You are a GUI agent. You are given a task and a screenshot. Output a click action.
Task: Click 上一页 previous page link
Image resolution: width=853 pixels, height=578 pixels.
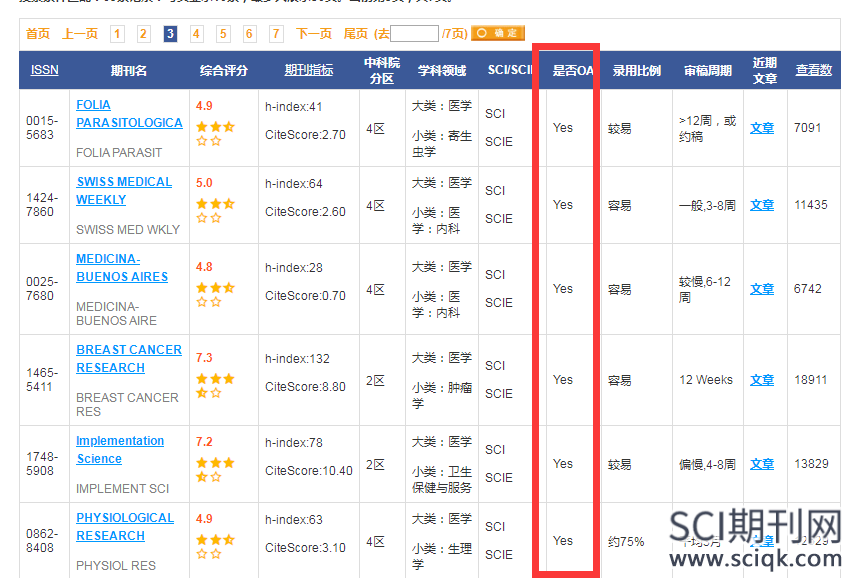click(80, 34)
